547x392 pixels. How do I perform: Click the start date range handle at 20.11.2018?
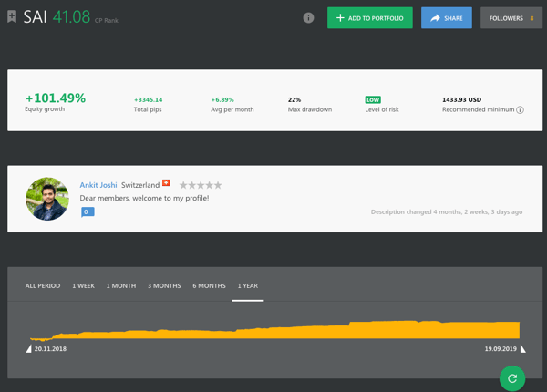29,348
